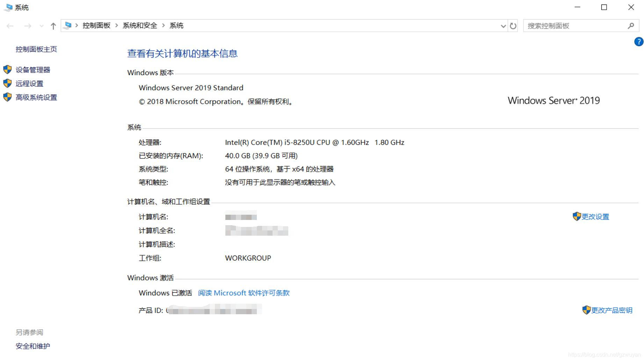This screenshot has width=644, height=361.
Task: Click the Windows 已激活 status text
Action: 165,293
